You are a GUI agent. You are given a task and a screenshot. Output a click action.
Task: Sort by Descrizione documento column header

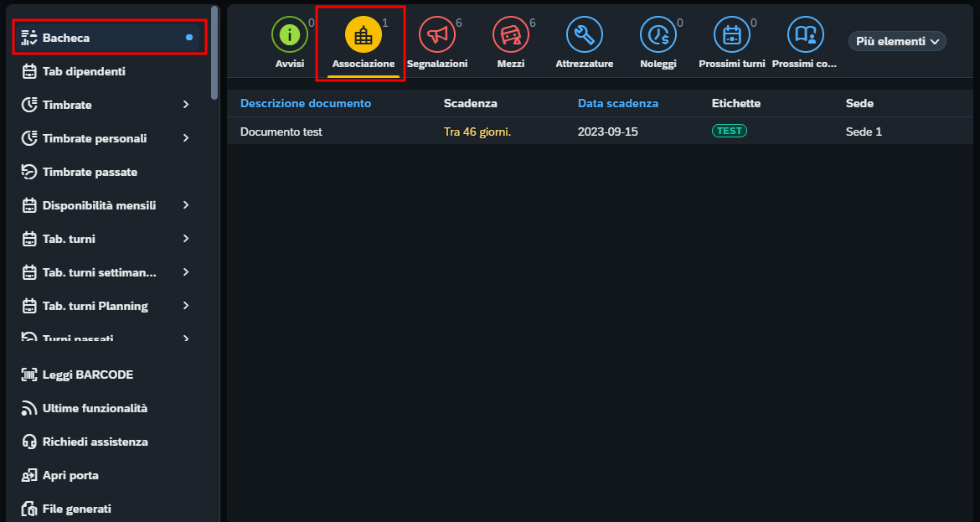click(x=306, y=103)
